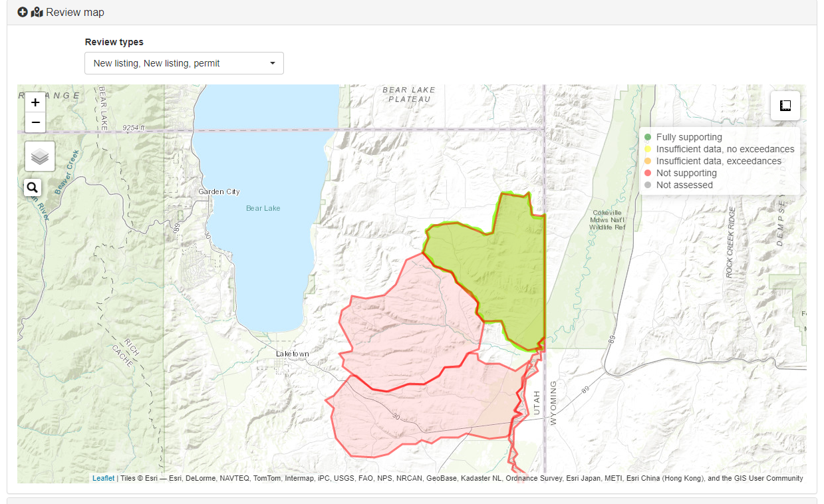
Task: Open the map layers control
Action: click(40, 157)
